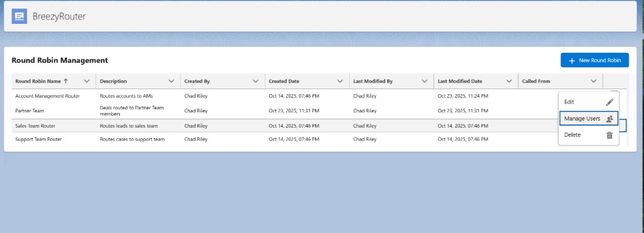The image size is (644, 233).
Task: Click Last Modified By 'Chad Riley' in Support Team Router row
Action: coord(365,139)
